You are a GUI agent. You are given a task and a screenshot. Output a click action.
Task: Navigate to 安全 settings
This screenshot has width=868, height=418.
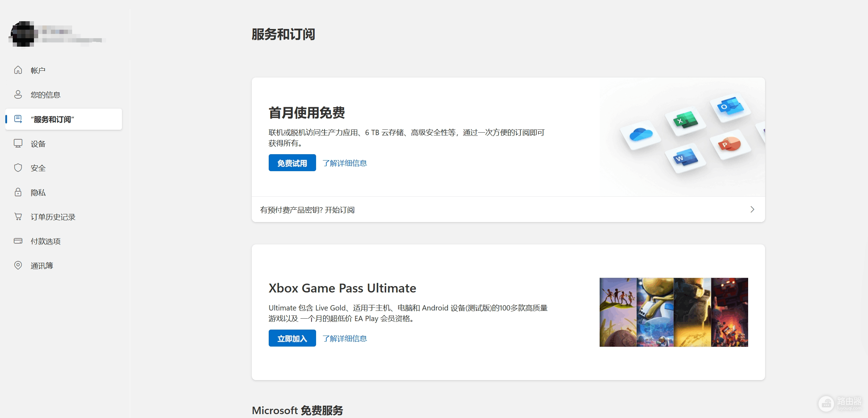coord(64,168)
